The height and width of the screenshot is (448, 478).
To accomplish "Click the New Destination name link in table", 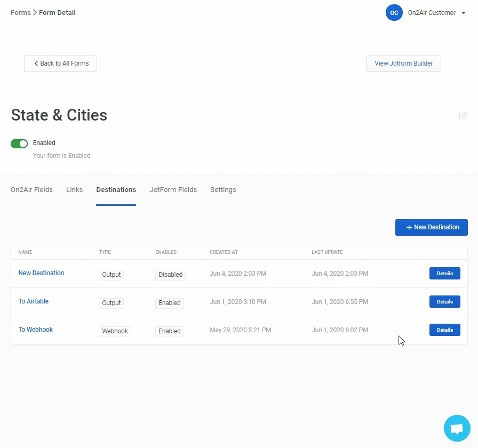I will click(41, 273).
